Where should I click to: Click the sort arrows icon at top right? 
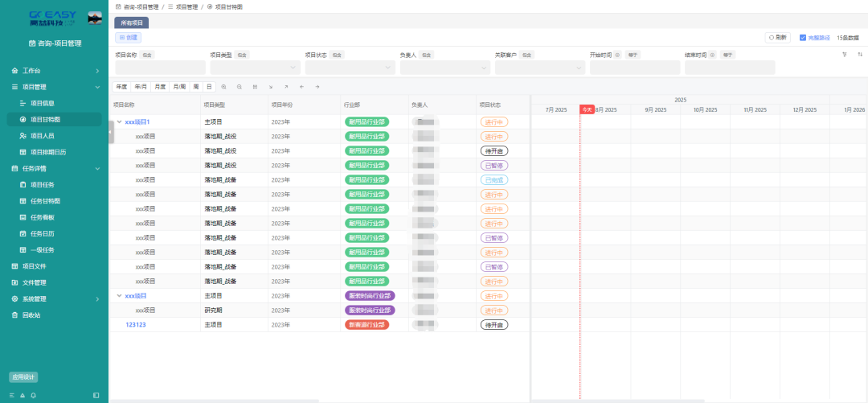coord(859,55)
